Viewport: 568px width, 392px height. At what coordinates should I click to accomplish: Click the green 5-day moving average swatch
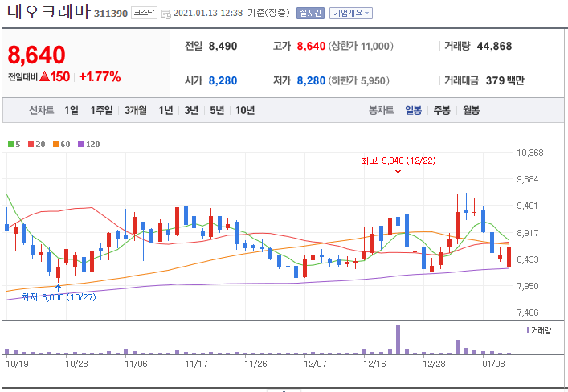(11, 145)
